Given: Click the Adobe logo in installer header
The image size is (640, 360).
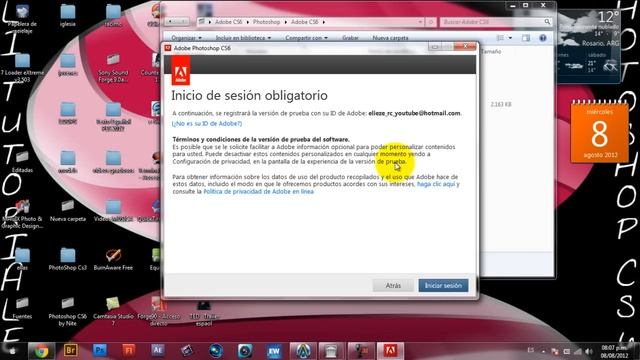Looking at the screenshot, I should coord(181,70).
